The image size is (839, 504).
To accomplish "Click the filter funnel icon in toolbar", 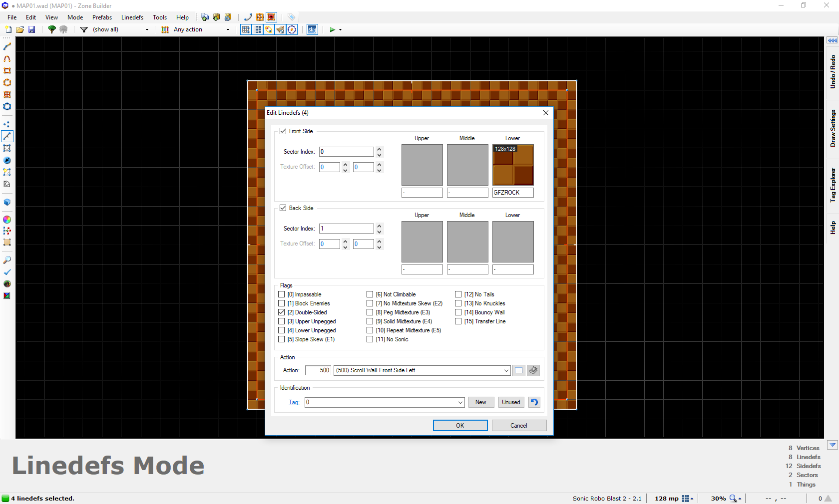I will (84, 29).
